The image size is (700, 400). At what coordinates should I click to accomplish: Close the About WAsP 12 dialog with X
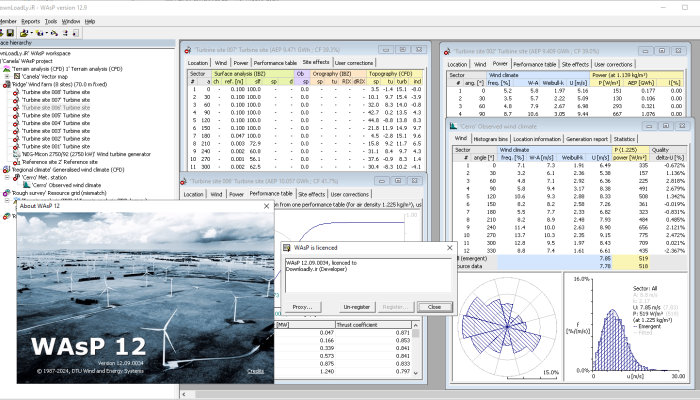tap(267, 206)
